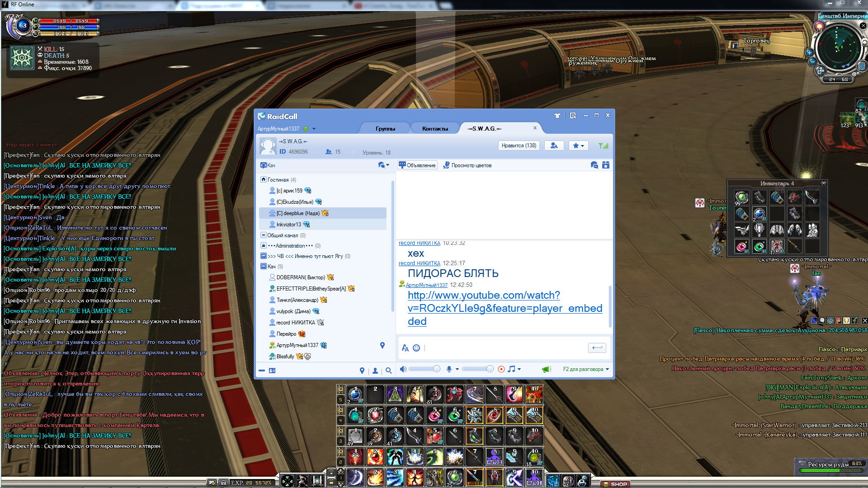This screenshot has width=868, height=488.
Task: Adjust the speaker volume slider
Action: click(436, 369)
